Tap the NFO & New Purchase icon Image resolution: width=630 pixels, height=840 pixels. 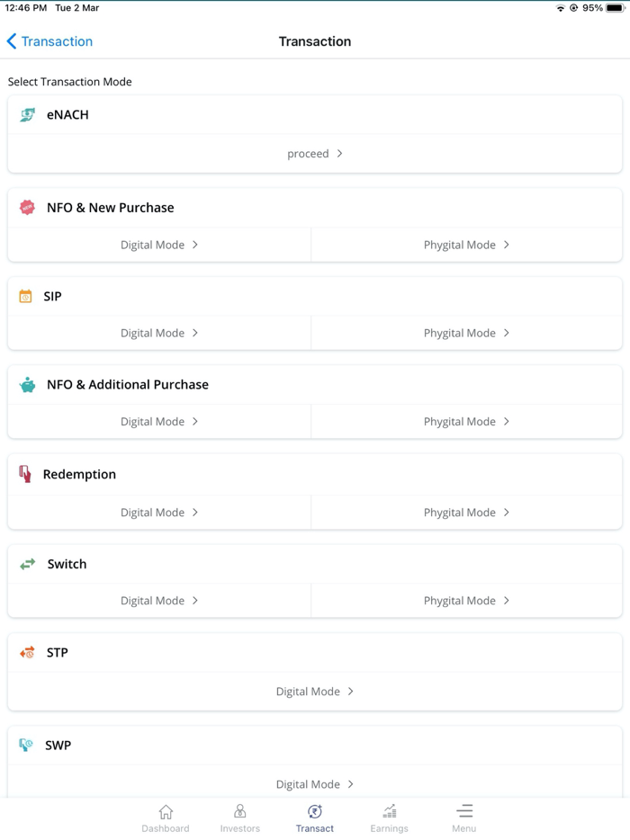pos(25,207)
